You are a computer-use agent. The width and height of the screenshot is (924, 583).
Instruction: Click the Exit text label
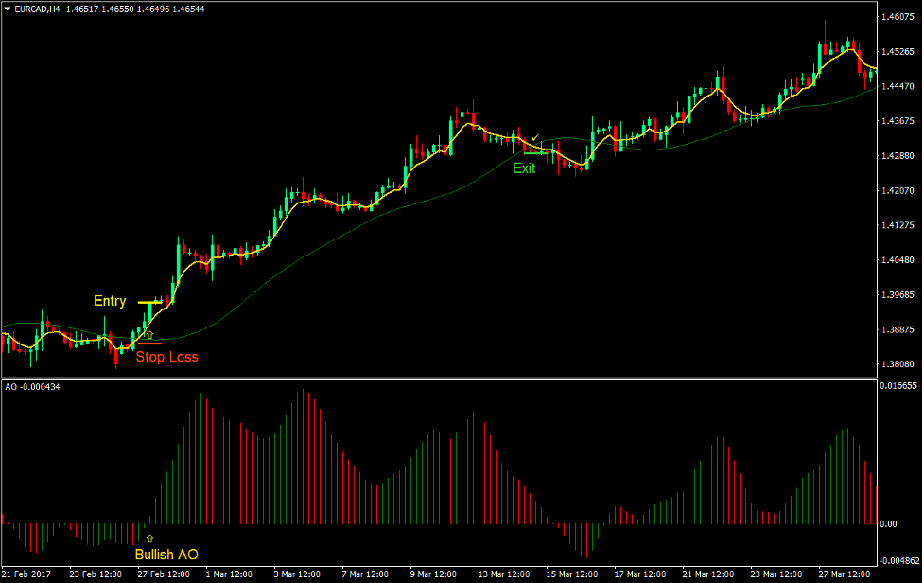pyautogui.click(x=524, y=168)
